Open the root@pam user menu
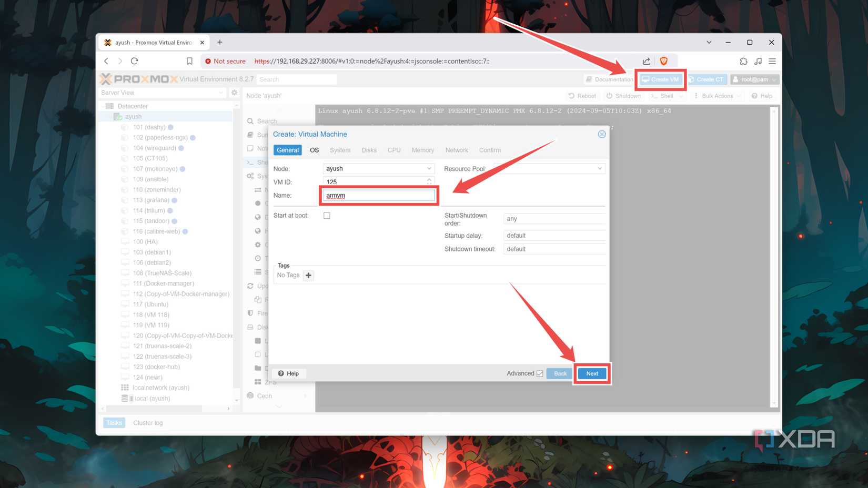Viewport: 868px width, 488px height. [754, 79]
